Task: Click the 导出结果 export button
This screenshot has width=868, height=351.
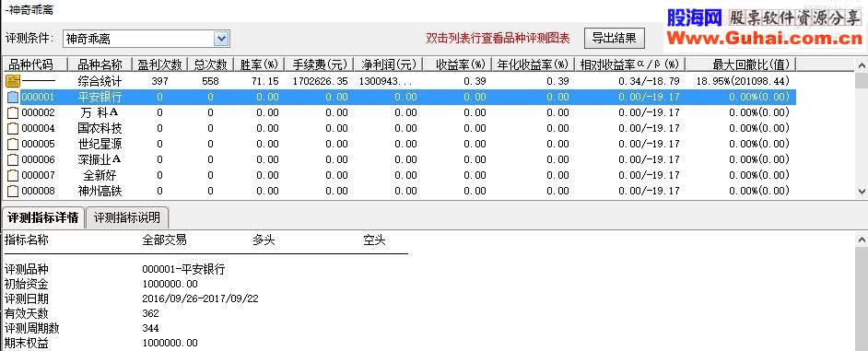Action: [x=614, y=38]
